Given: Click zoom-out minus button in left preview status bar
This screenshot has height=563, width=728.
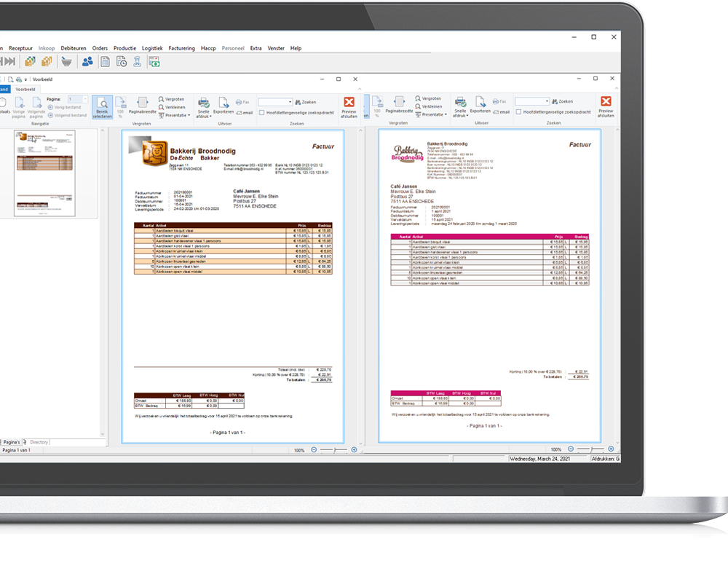Looking at the screenshot, I should (314, 449).
